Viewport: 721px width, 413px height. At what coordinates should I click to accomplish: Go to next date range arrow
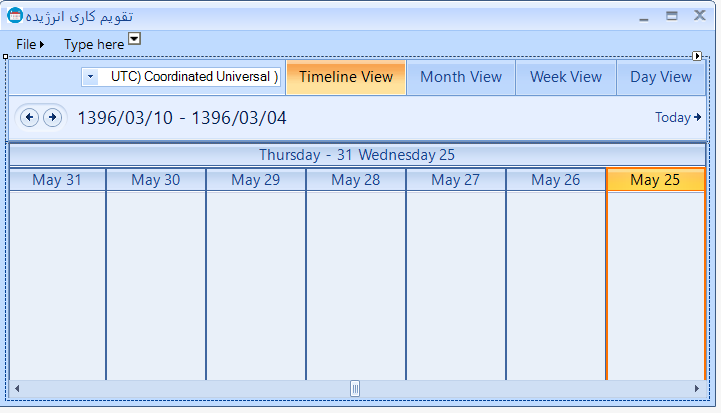click(52, 118)
